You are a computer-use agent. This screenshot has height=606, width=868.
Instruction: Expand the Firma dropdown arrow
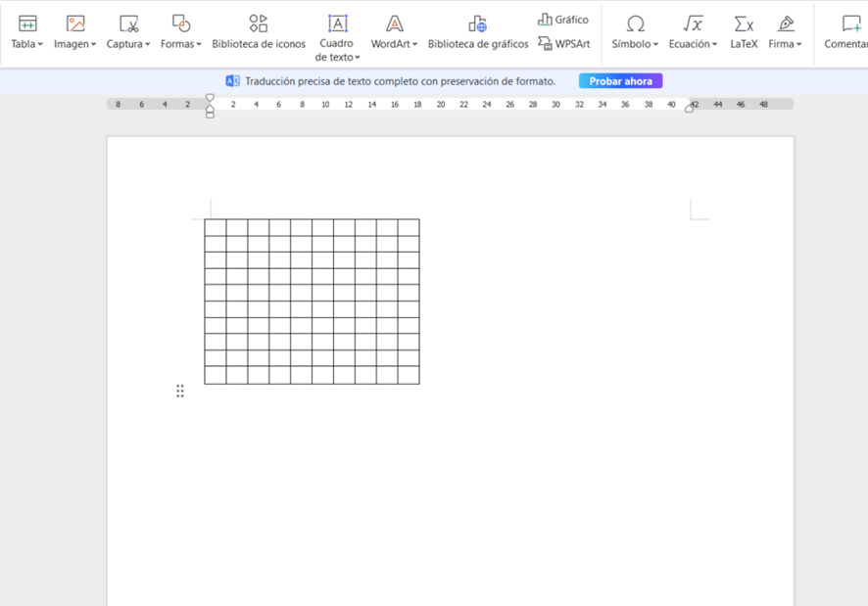[799, 44]
